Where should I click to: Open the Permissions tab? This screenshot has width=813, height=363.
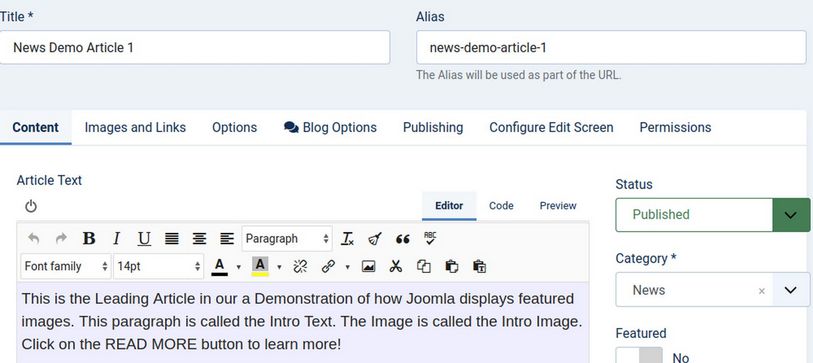[x=675, y=128]
